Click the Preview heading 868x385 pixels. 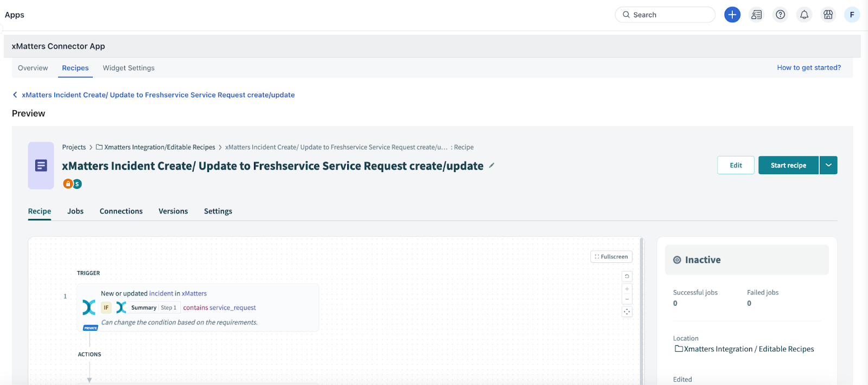pyautogui.click(x=29, y=113)
